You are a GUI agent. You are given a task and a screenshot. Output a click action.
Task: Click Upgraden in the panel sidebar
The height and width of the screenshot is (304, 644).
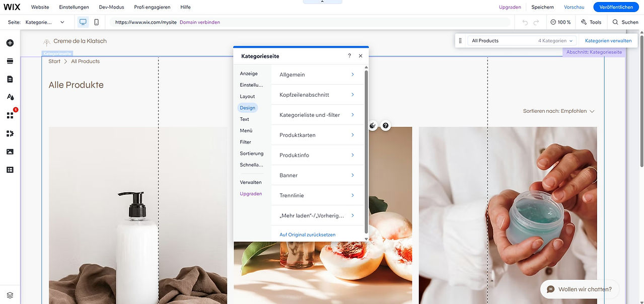point(251,194)
